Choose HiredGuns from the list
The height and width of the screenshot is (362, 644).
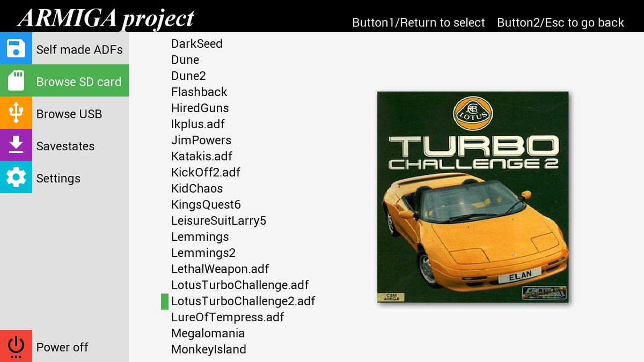click(x=200, y=108)
